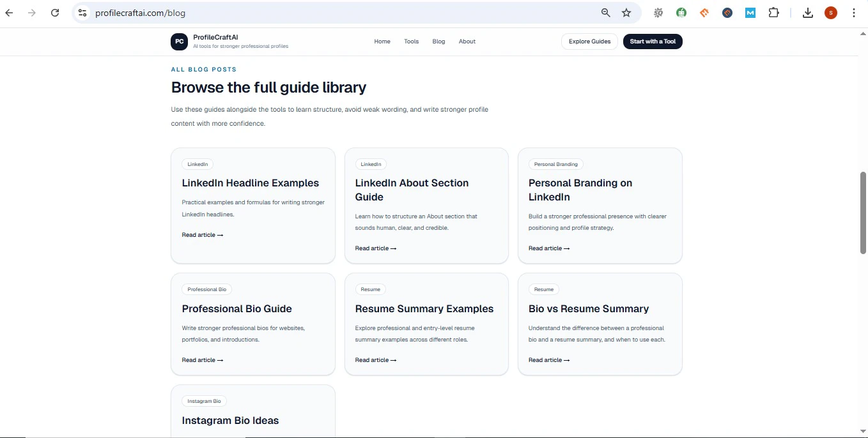This screenshot has width=868, height=438.
Task: Open Personal Branding on LinkedIn title
Action: [x=580, y=190]
